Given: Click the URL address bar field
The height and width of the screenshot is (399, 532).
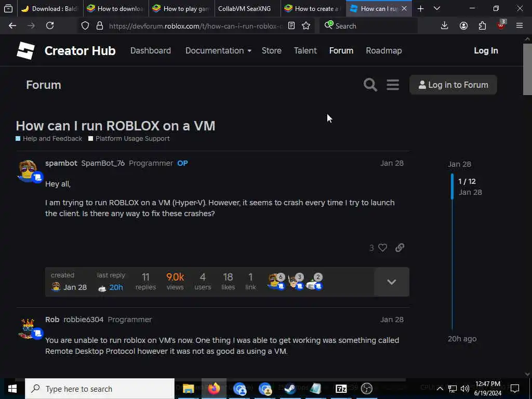Looking at the screenshot, I should tap(195, 26).
